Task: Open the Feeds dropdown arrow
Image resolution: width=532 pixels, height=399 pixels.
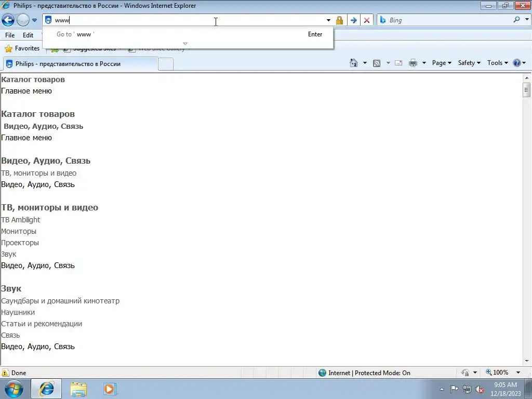Action: pos(388,63)
